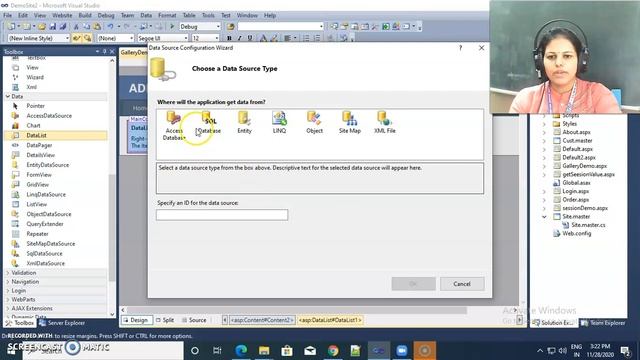Launch Microsoft Edge from the taskbar

coord(241,351)
